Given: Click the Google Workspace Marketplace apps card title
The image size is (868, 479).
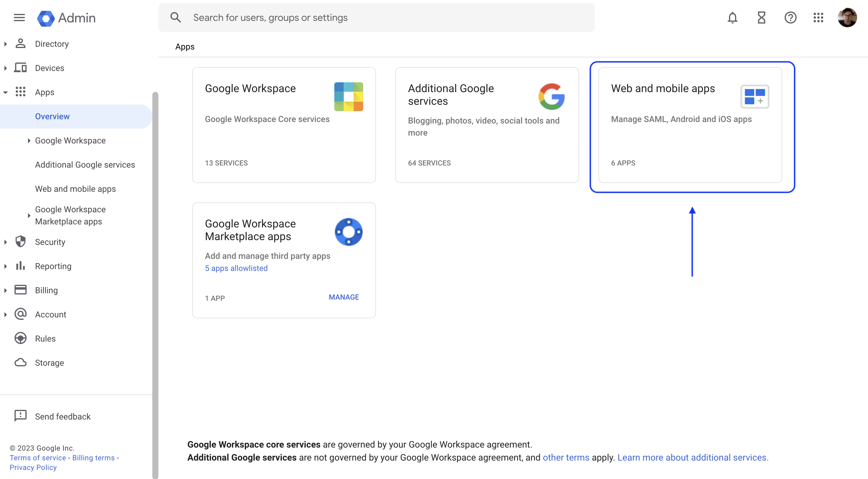Looking at the screenshot, I should [x=250, y=230].
